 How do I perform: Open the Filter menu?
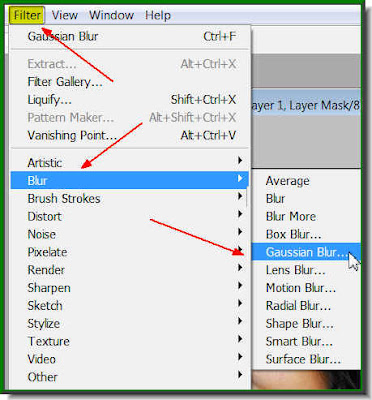click(x=27, y=15)
